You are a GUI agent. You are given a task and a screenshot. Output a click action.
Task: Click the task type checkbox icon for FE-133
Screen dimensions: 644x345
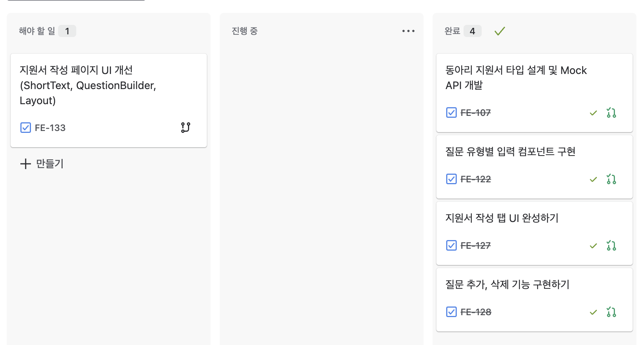point(26,128)
